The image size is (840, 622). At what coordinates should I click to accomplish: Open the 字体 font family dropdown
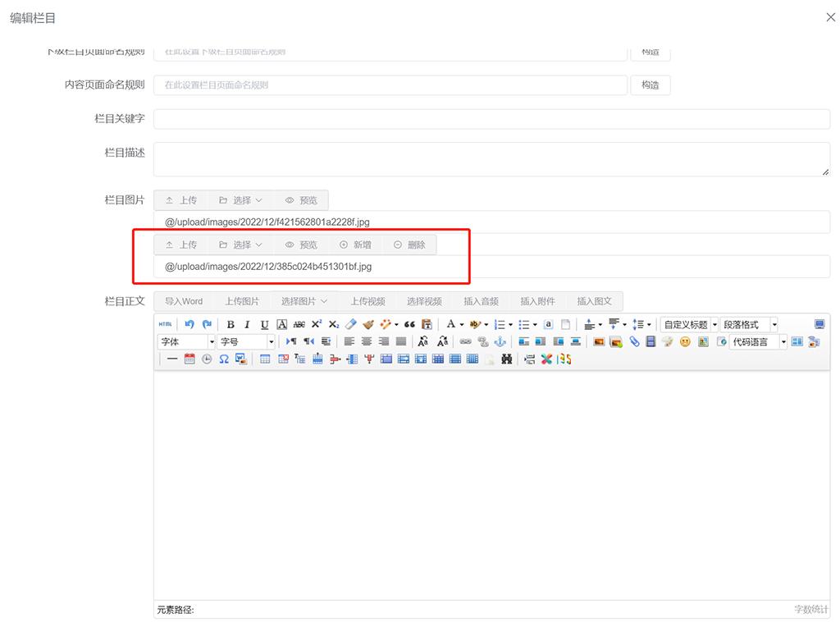click(x=186, y=341)
